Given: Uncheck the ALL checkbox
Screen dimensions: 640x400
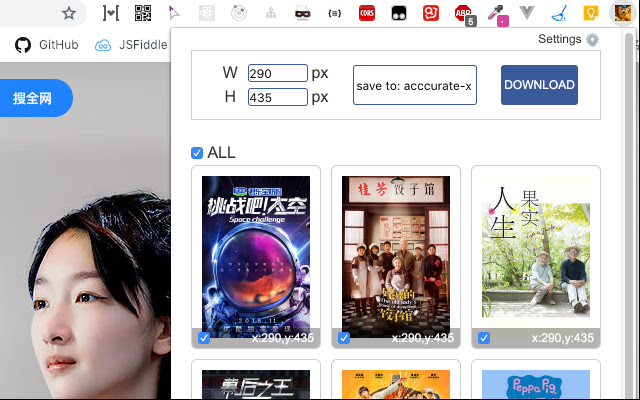Looking at the screenshot, I should point(197,153).
